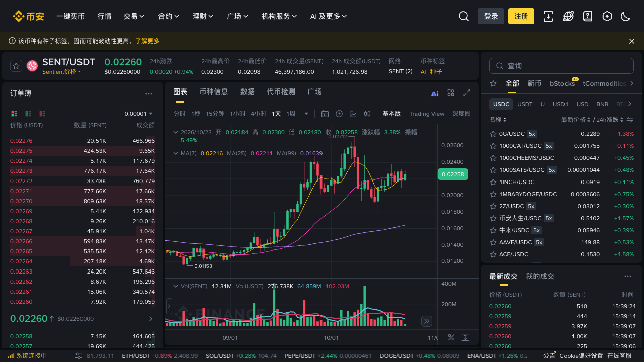This screenshot has height=362, width=644.
Task: Click the app download icon
Action: pyautogui.click(x=548, y=16)
